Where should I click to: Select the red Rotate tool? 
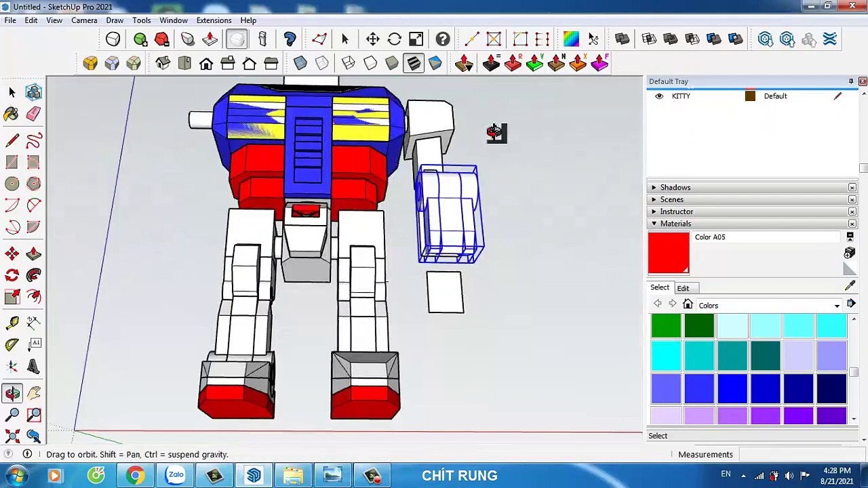(12, 275)
